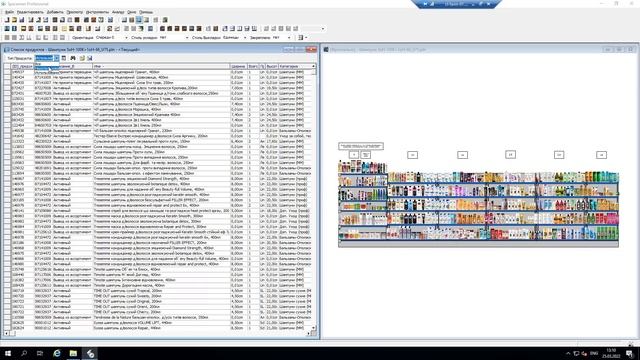Sort by the Высот column header
640x360 pixels.
click(272, 66)
